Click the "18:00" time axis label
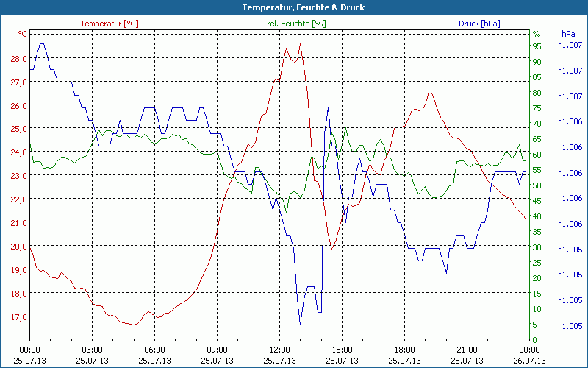The image size is (588, 368). click(404, 350)
